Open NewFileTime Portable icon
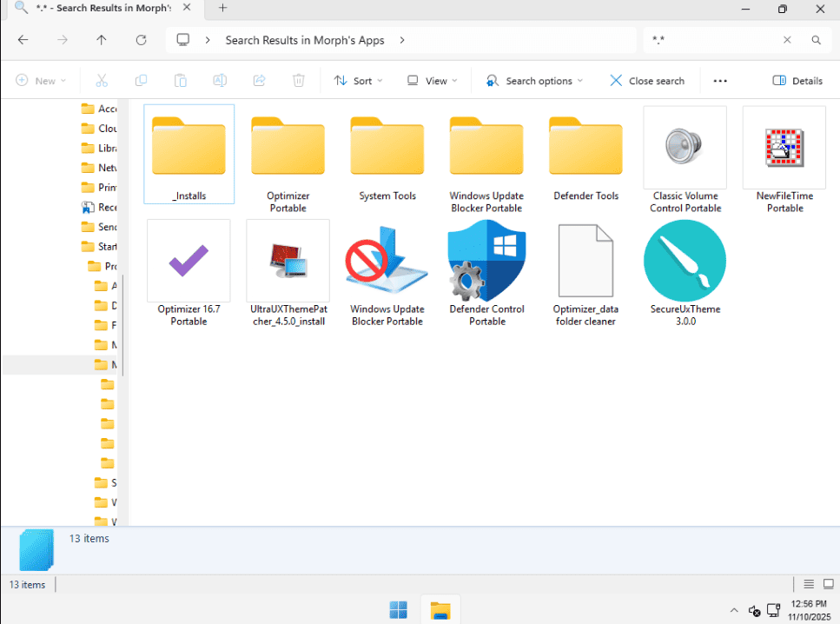This screenshot has width=840, height=624. click(x=784, y=147)
